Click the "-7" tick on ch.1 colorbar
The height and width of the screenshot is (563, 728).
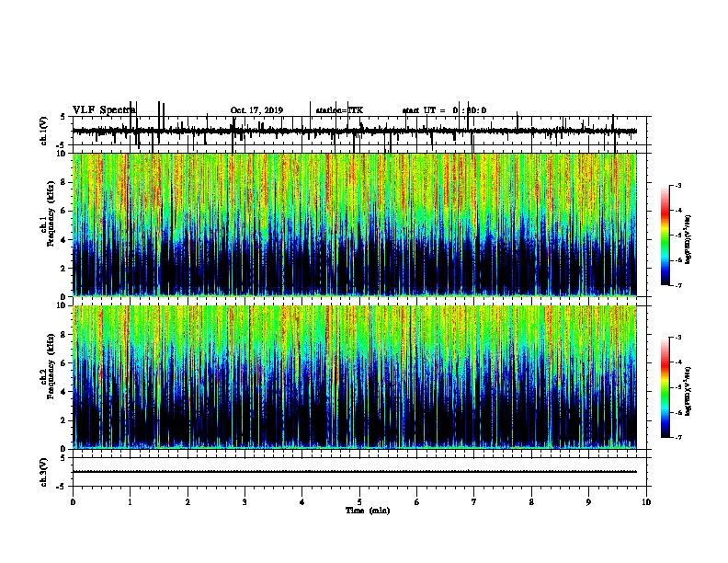click(677, 285)
